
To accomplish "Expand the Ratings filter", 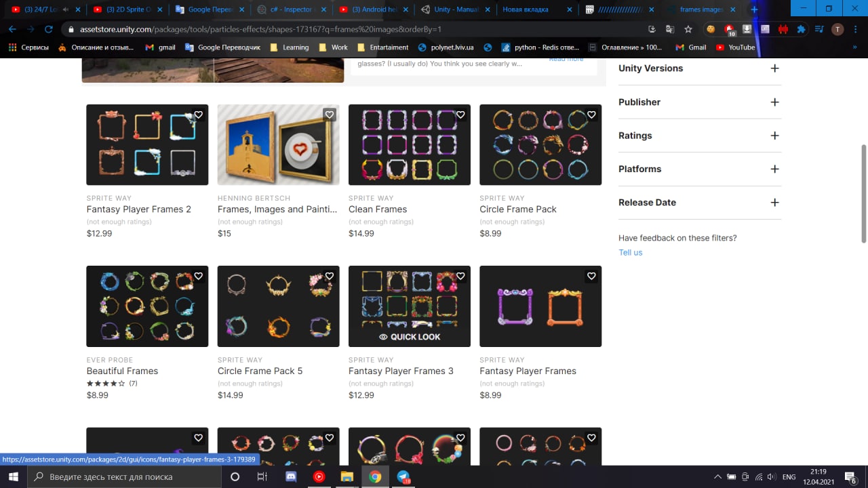I will click(774, 136).
